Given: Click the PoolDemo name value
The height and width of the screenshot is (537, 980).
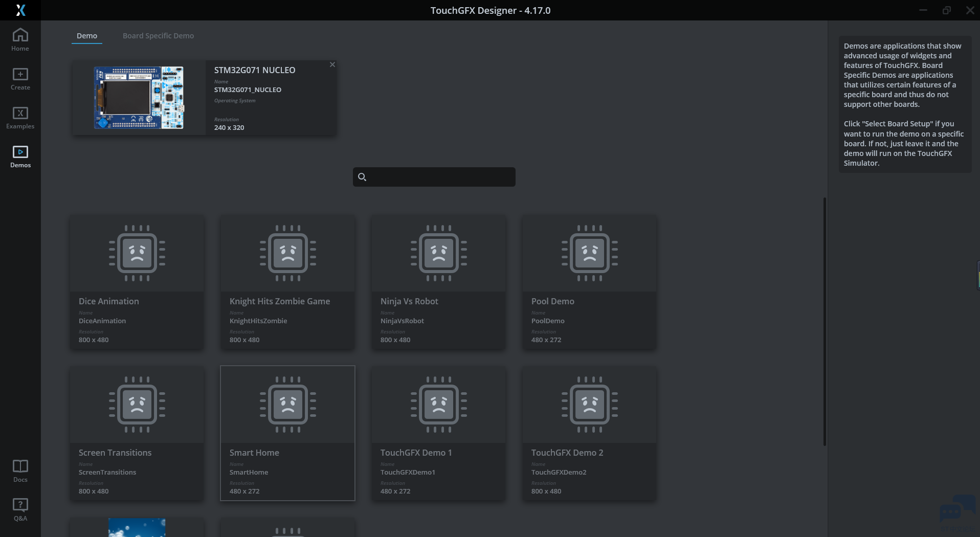Looking at the screenshot, I should click(548, 321).
